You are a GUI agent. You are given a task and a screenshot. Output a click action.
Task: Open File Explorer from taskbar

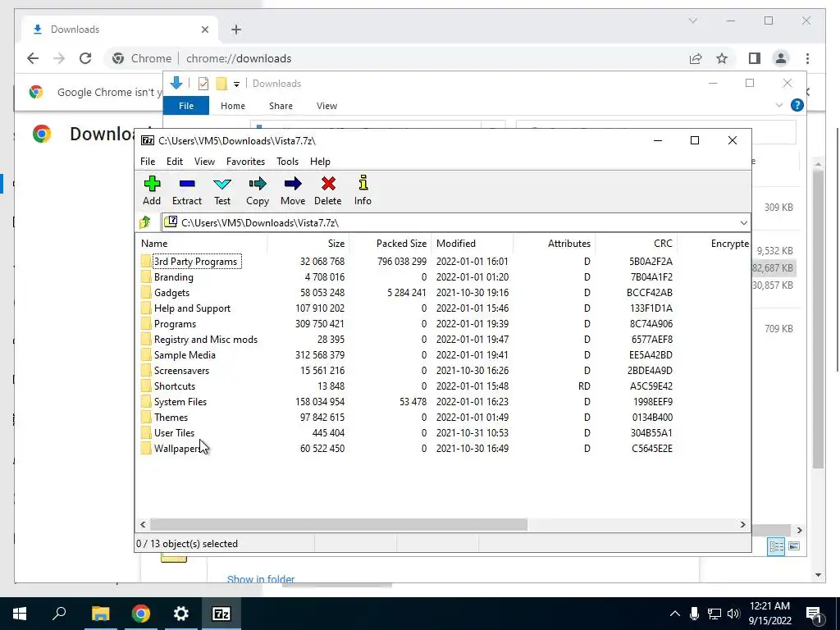click(100, 614)
